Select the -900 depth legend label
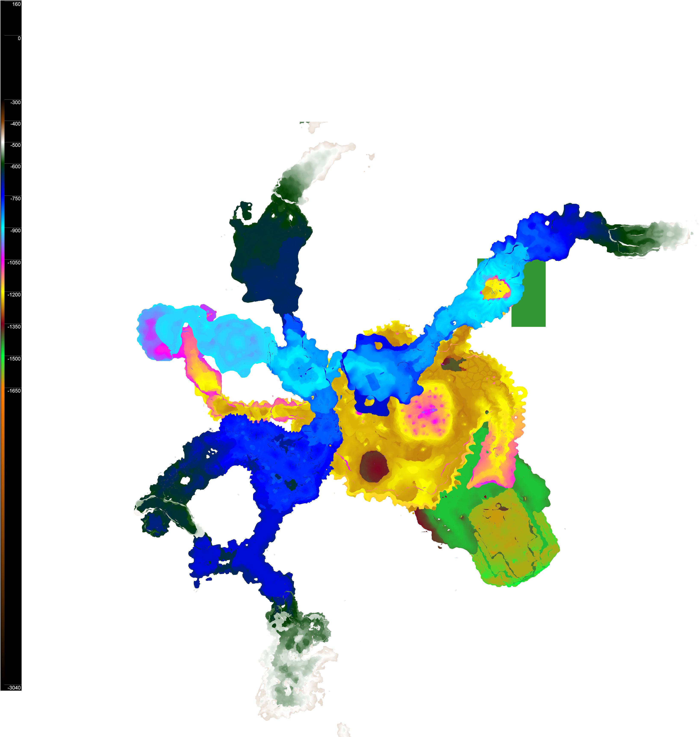Viewport: 700px width, 737px height. 16,231
